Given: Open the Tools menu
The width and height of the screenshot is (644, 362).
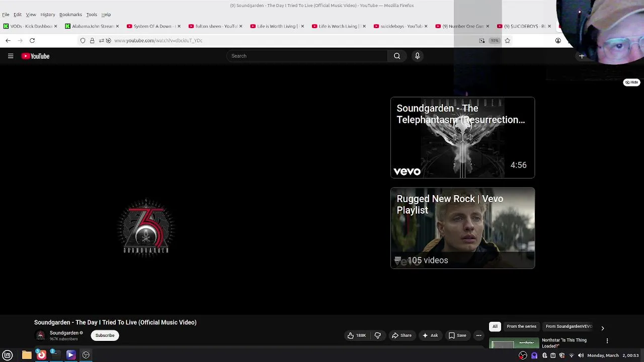Looking at the screenshot, I should tap(92, 15).
